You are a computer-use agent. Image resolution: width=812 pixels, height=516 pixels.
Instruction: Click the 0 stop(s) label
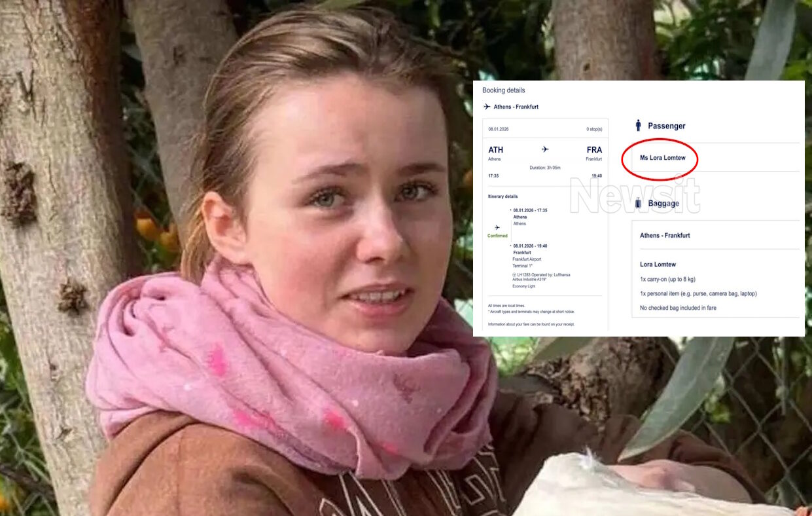594,129
